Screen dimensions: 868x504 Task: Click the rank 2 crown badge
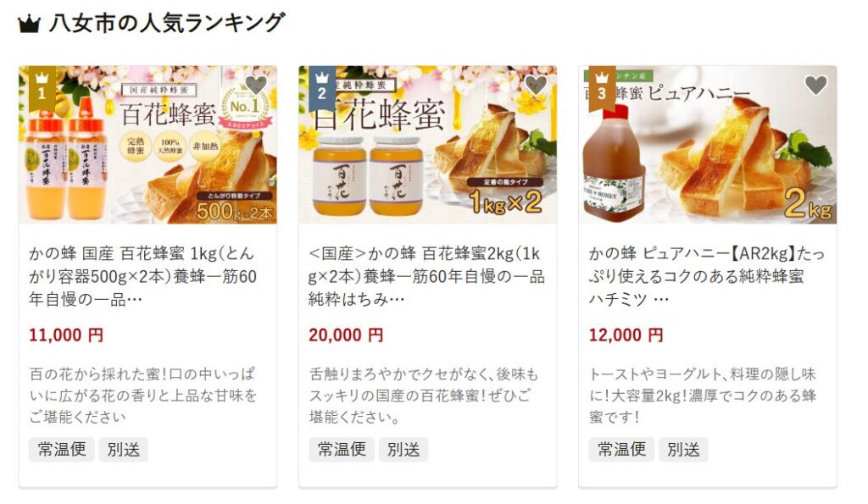pyautogui.click(x=322, y=88)
